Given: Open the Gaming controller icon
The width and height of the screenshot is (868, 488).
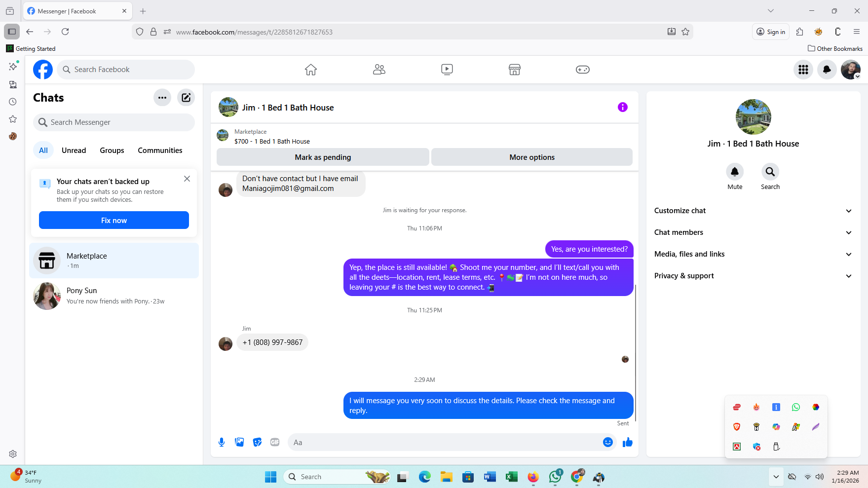Looking at the screenshot, I should [583, 70].
